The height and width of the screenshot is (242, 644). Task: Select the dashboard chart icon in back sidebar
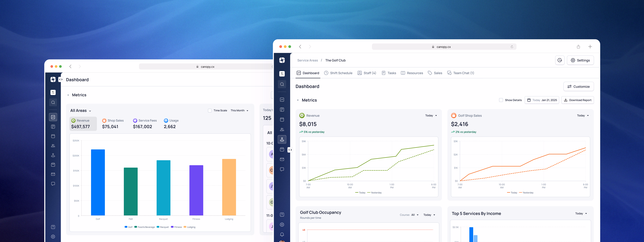53,117
